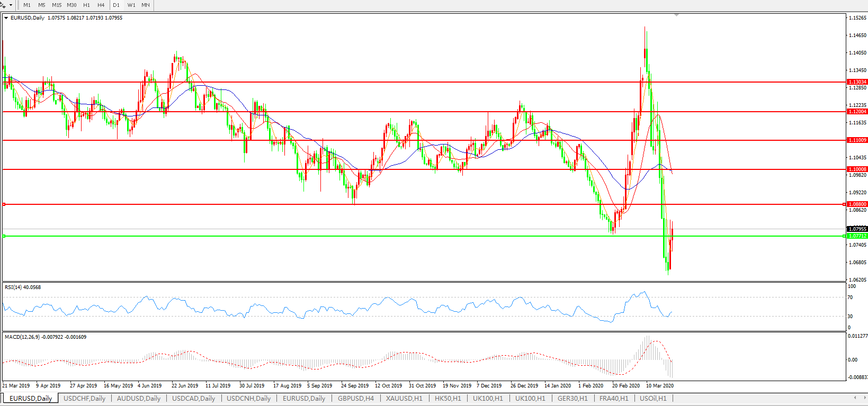Screen dimensions: 868x406
Task: Switch to the XAUUSD,H1 tab
Action: 404,399
